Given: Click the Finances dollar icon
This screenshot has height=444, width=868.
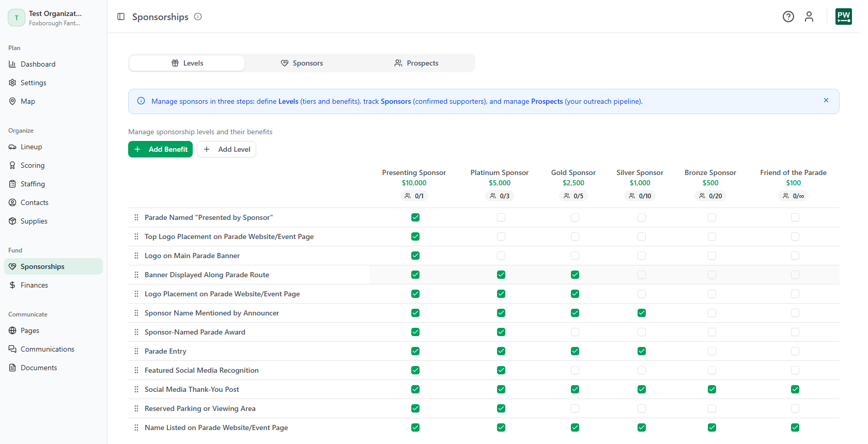Looking at the screenshot, I should pyautogui.click(x=12, y=285).
